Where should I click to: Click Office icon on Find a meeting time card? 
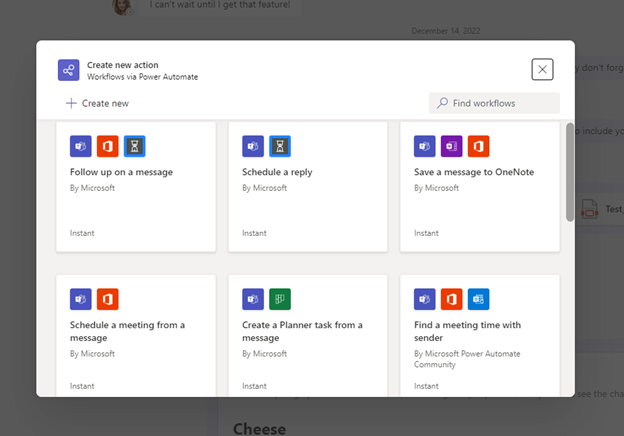pos(452,299)
